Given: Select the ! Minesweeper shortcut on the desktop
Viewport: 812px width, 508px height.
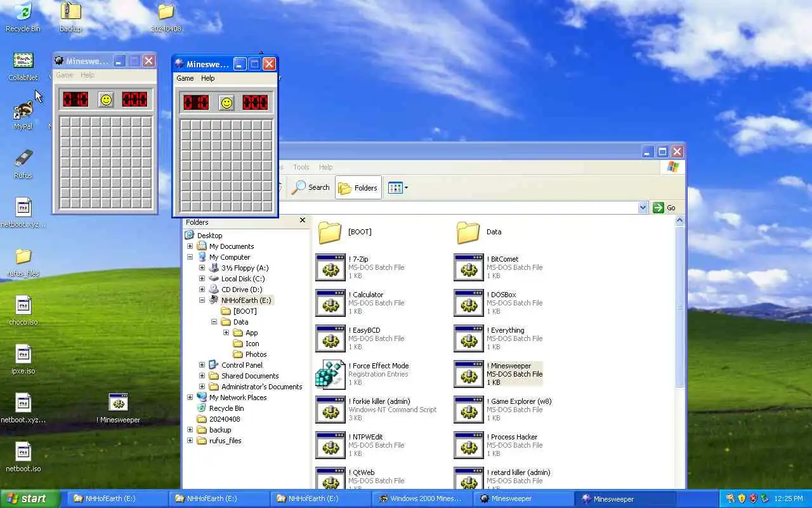Looking at the screenshot, I should pyautogui.click(x=119, y=408).
